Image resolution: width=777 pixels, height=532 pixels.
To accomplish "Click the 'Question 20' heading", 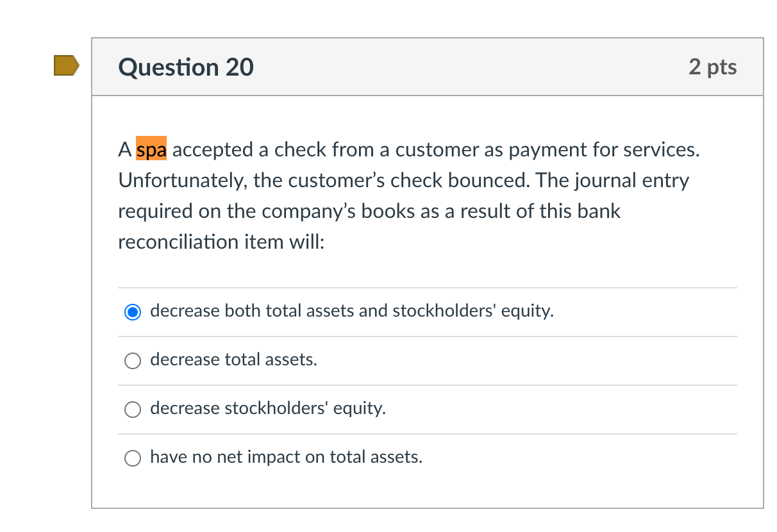I will 186,67.
